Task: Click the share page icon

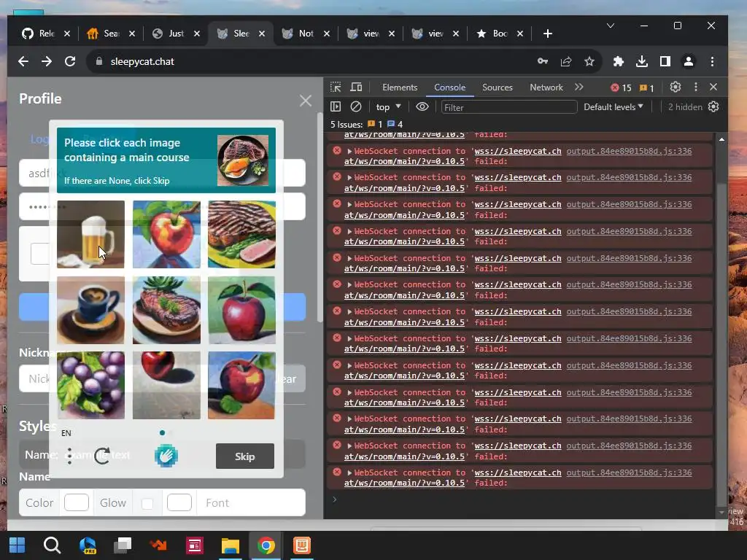Action: [x=566, y=61]
